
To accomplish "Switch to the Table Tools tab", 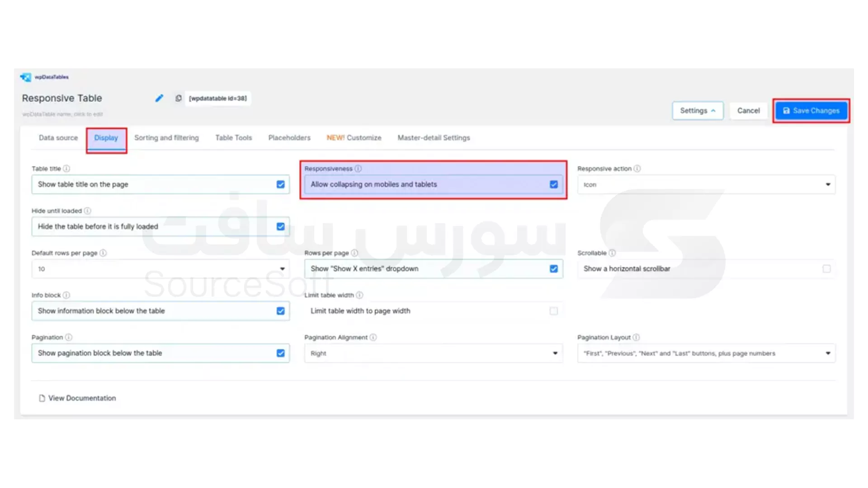I will point(233,138).
